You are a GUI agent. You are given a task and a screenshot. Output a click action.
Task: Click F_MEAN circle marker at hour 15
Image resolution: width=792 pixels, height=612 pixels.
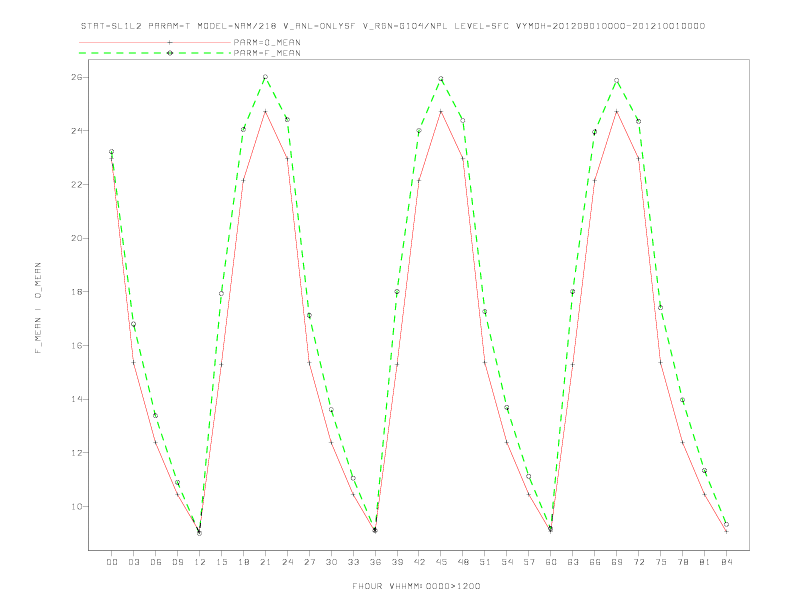[x=221, y=293]
